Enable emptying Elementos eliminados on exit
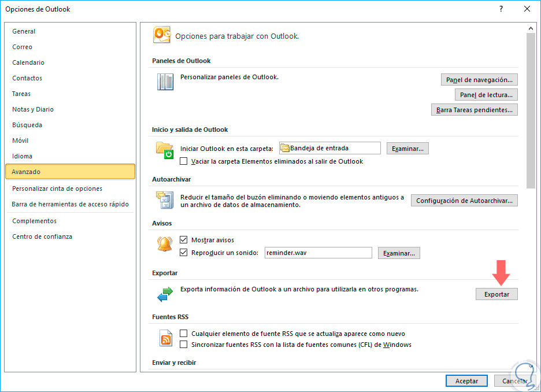The image size is (541, 392). click(x=184, y=161)
